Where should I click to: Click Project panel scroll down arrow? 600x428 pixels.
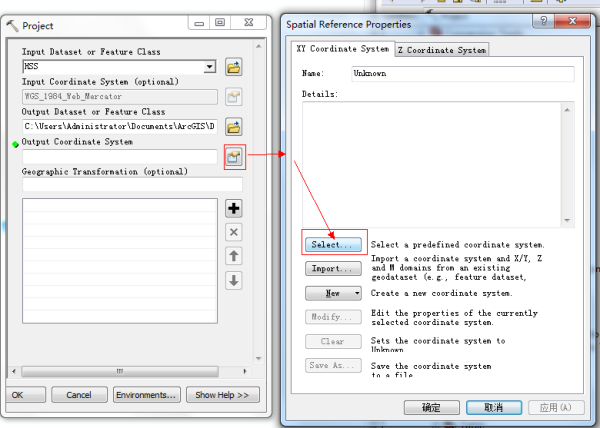[x=259, y=358]
